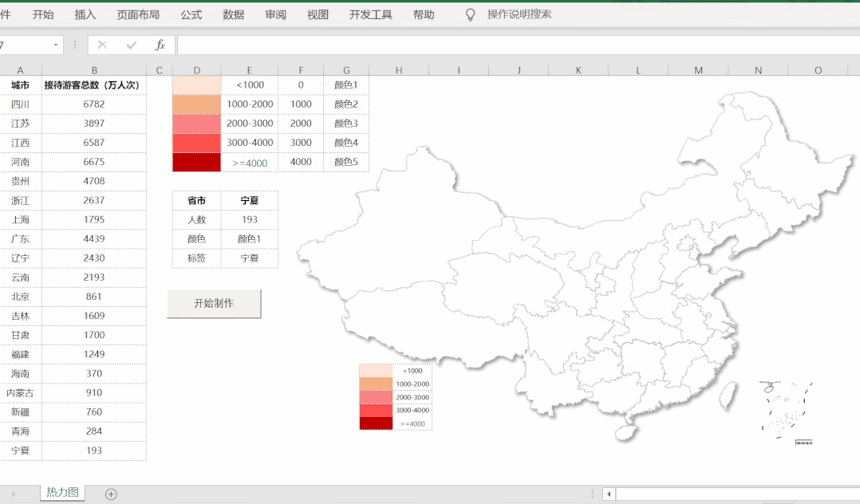Image resolution: width=860 pixels, height=504 pixels.
Task: Click the cancel X formula bar icon
Action: (x=102, y=45)
